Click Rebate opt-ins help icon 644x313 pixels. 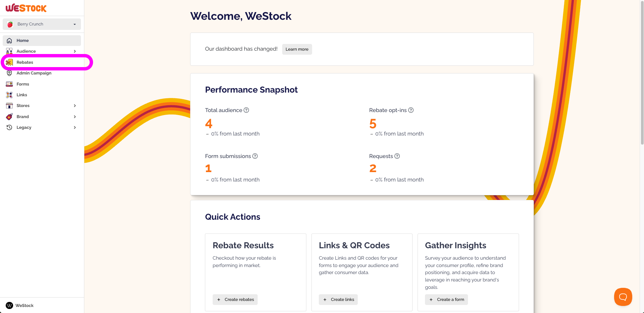pos(411,110)
